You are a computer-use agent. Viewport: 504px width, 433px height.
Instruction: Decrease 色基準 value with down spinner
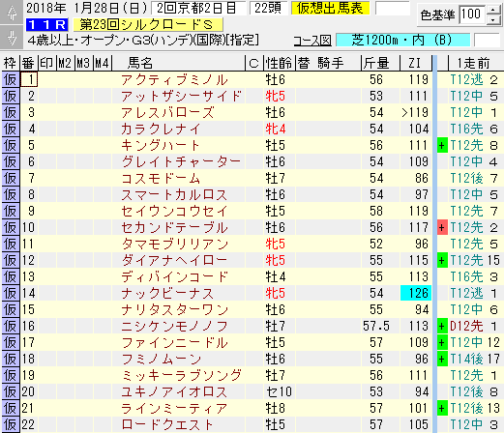pyautogui.click(x=493, y=20)
